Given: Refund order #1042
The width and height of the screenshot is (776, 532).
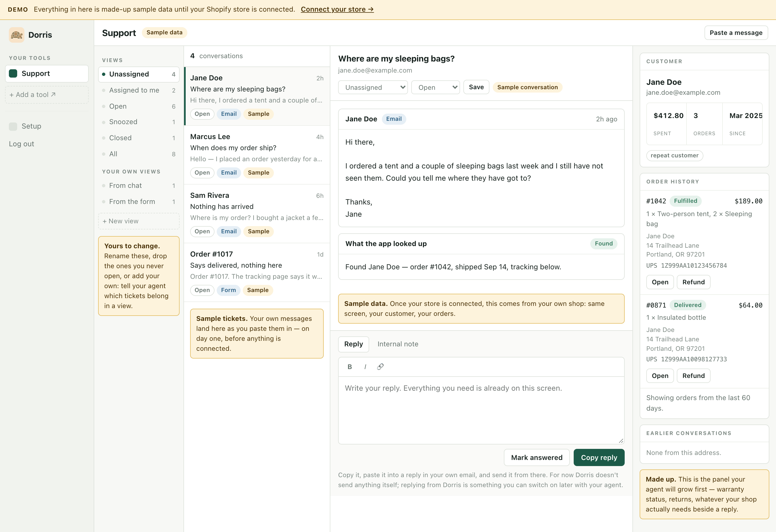Looking at the screenshot, I should point(693,282).
